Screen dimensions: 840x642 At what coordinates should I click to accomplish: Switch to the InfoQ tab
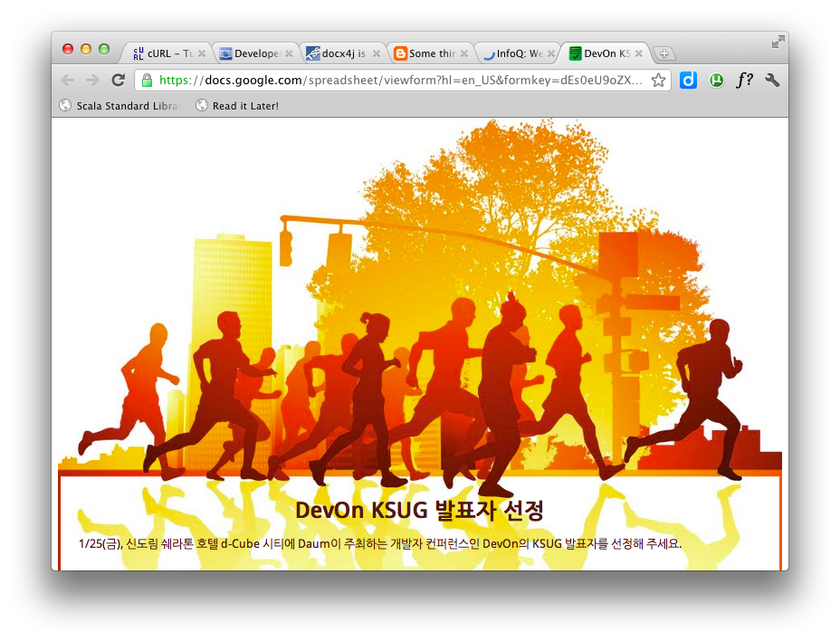tap(518, 53)
